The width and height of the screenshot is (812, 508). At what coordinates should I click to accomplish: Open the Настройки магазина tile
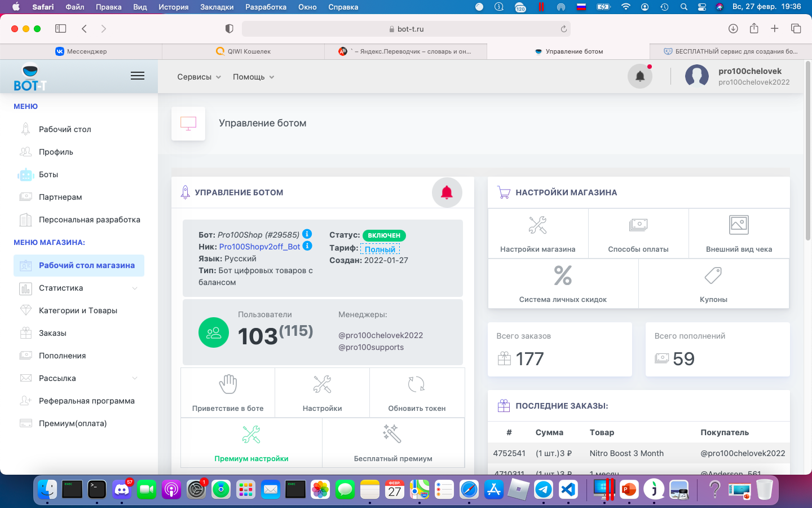coord(538,234)
